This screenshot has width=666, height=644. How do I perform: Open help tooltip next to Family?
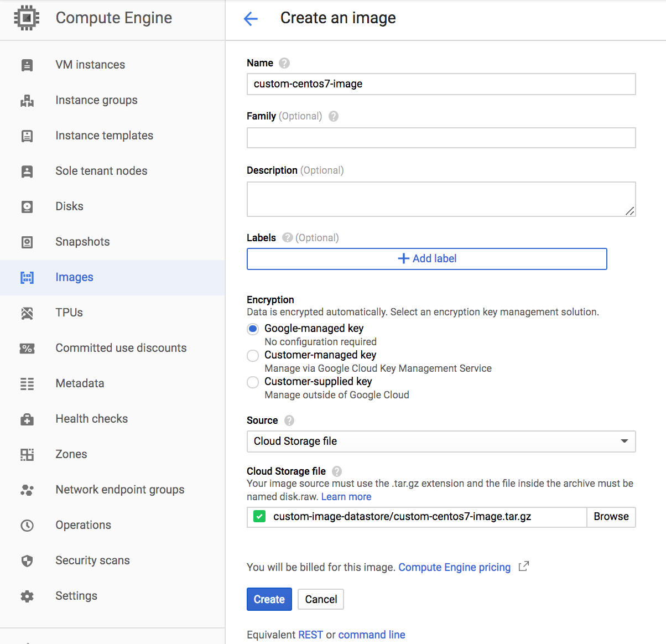(334, 116)
